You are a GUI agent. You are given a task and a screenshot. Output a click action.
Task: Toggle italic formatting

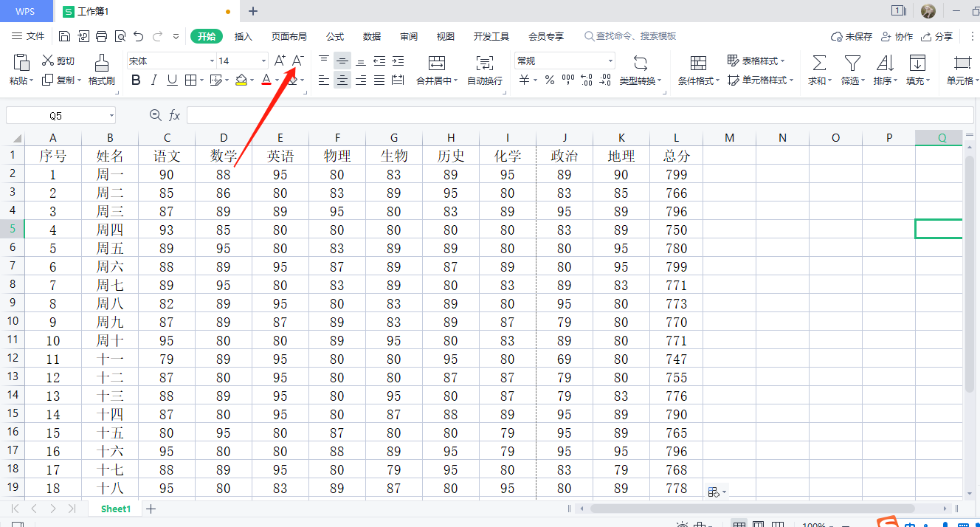(154, 80)
